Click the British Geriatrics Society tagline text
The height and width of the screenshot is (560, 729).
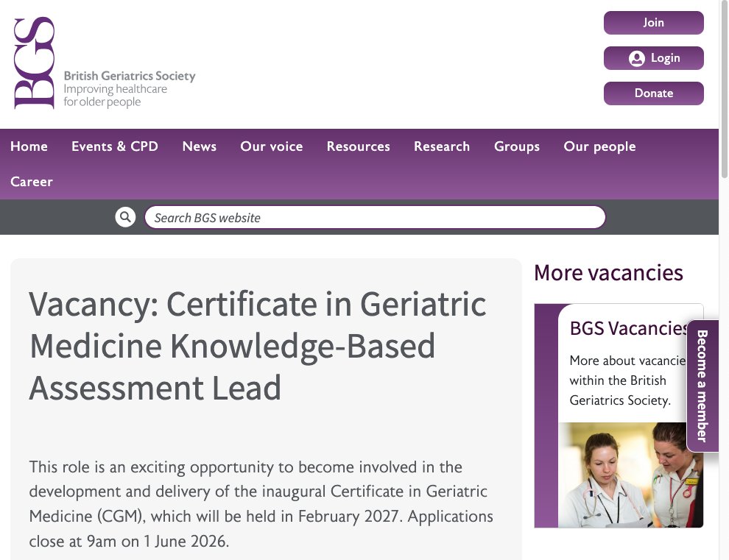[x=130, y=89]
